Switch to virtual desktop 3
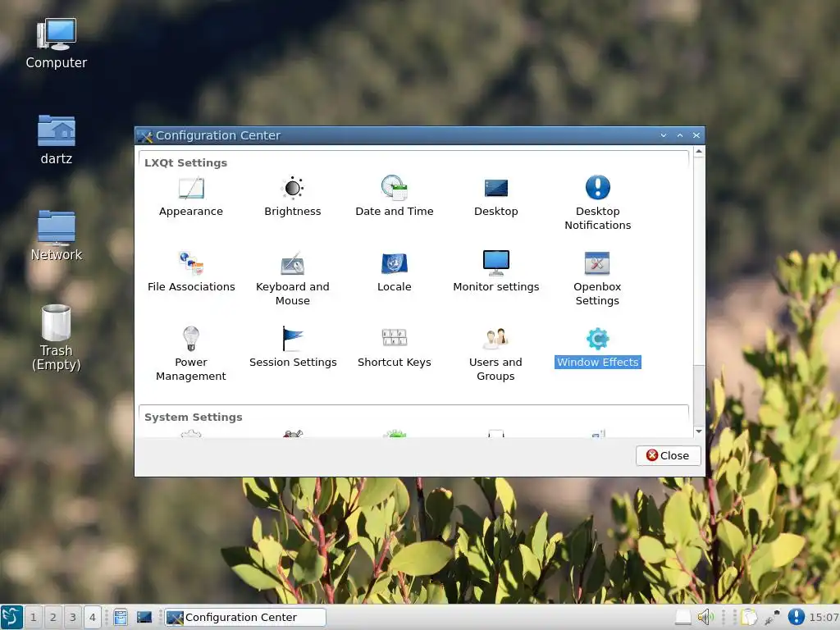 73,617
